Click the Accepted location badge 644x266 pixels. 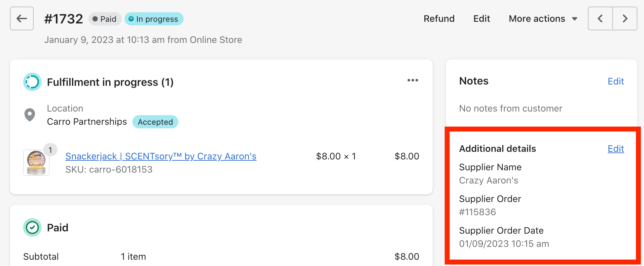pos(155,122)
